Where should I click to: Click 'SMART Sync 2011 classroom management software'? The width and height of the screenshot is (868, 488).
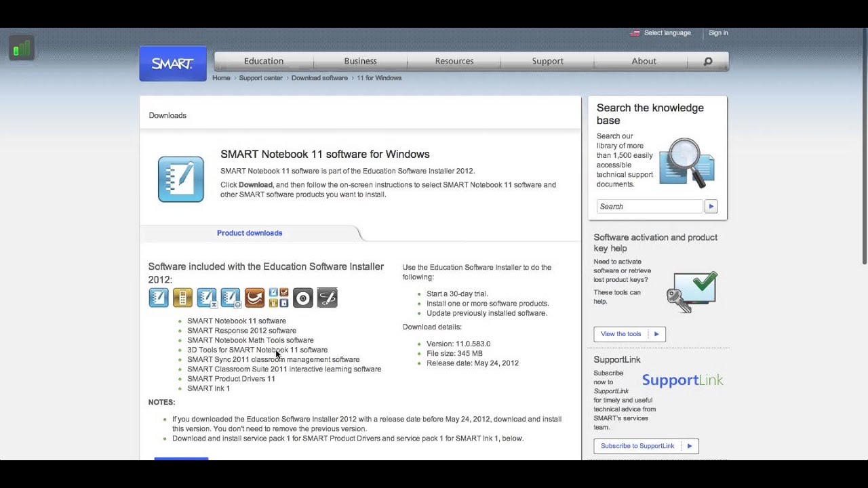point(273,360)
